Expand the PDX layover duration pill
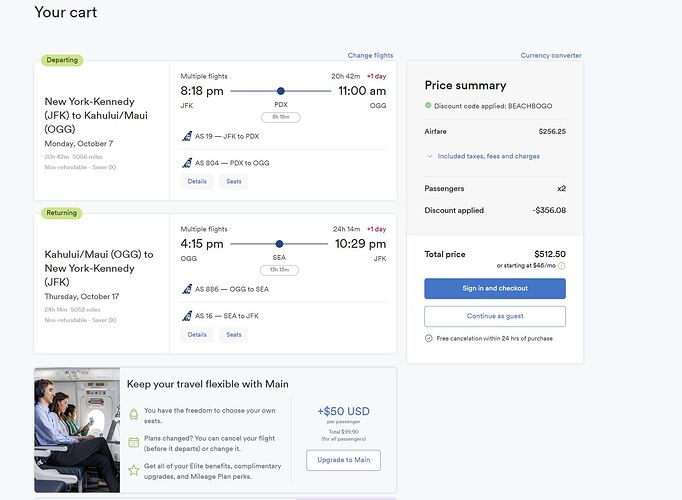The image size is (682, 500). 281,117
